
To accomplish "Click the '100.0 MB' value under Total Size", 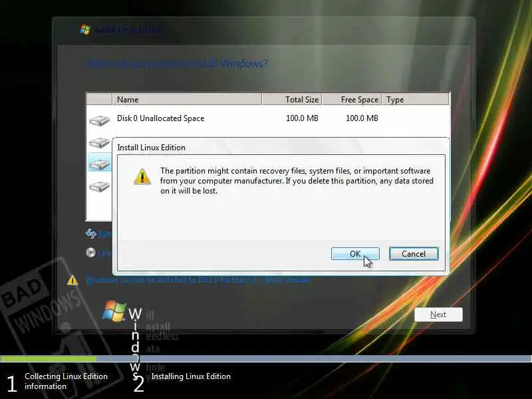I will pos(302,118).
